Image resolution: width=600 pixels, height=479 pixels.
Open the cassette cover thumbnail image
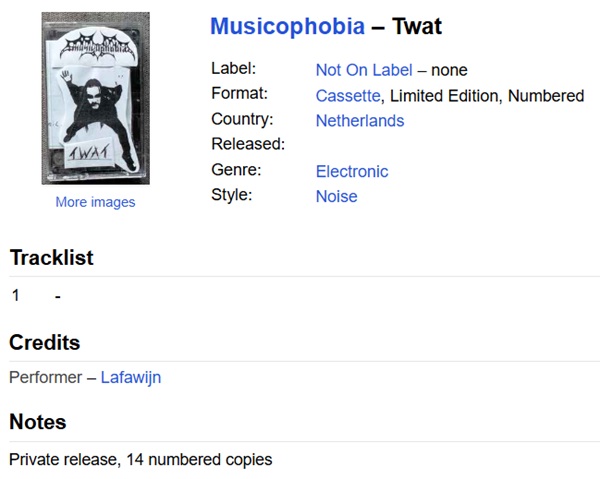[x=95, y=98]
